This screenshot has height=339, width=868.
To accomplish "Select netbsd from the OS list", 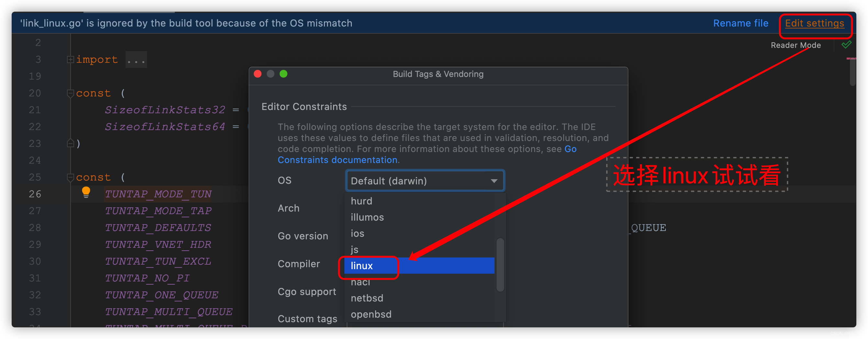I will [x=419, y=298].
